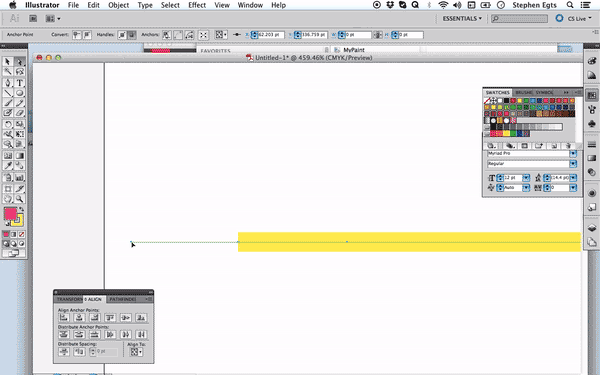Viewport: 600px width, 375px height.
Task: Set fill to None mode
Action: point(21,234)
